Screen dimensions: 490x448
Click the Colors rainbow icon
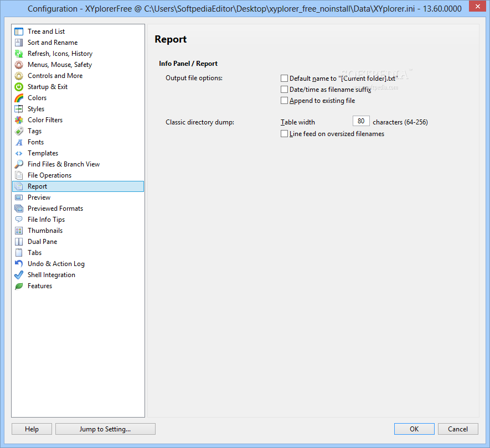point(19,98)
